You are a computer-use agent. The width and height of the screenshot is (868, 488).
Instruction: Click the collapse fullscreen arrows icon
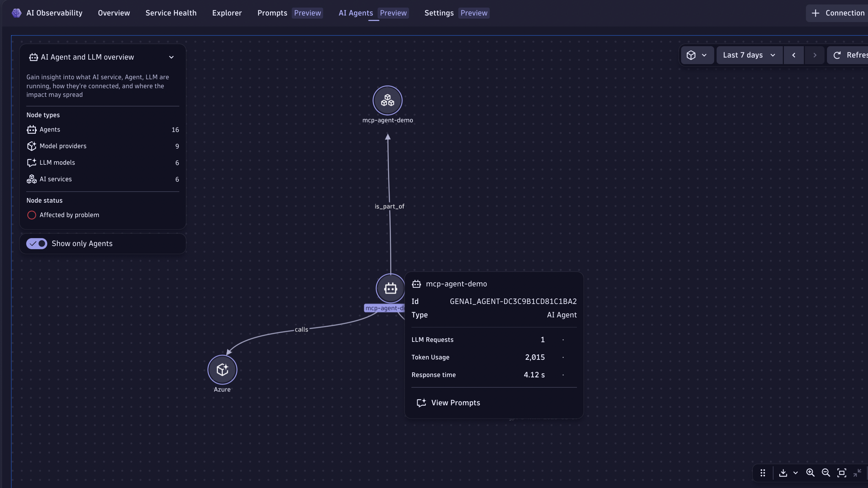click(857, 473)
